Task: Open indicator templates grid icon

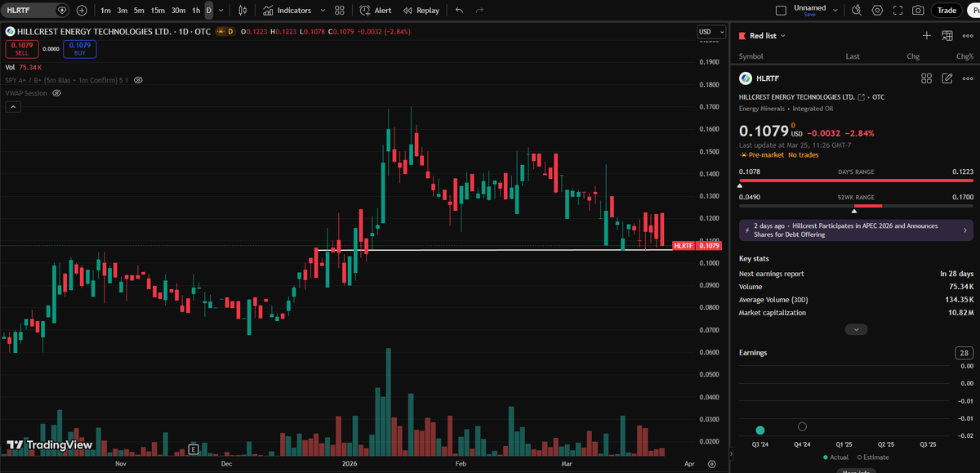Action: coord(341,11)
